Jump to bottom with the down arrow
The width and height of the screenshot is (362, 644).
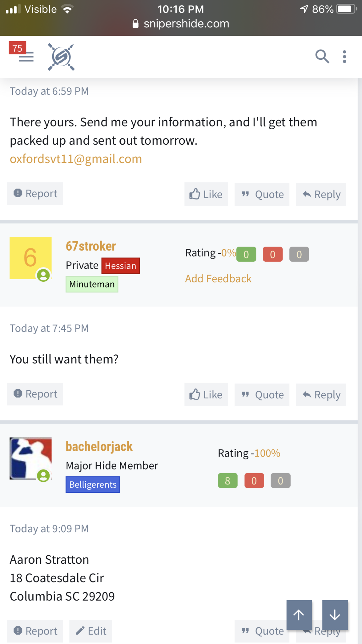(x=335, y=615)
